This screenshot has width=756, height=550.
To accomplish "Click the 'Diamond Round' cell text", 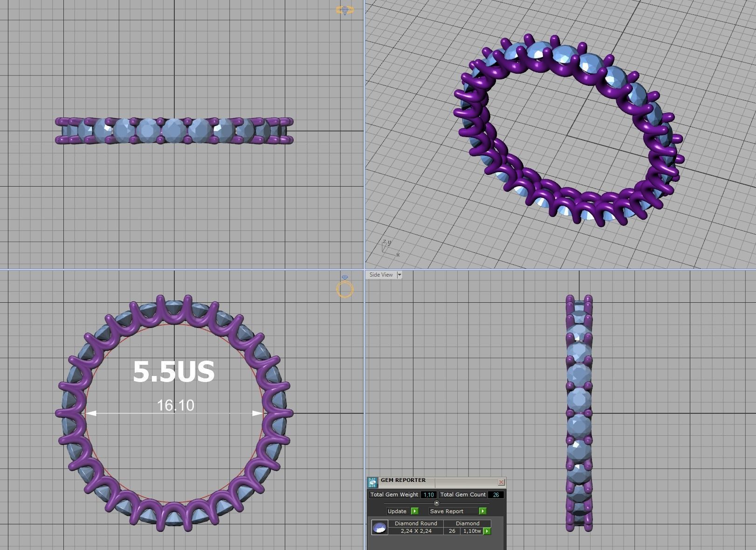I will pos(416,523).
